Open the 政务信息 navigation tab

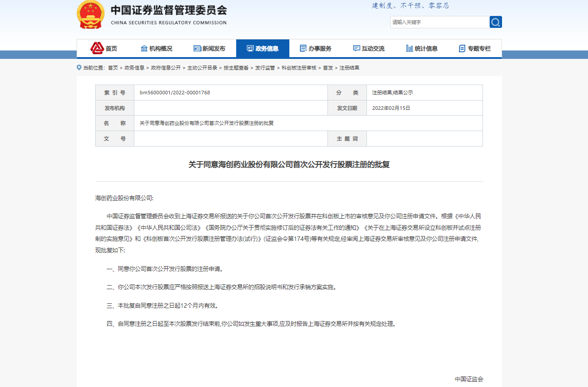[263, 48]
